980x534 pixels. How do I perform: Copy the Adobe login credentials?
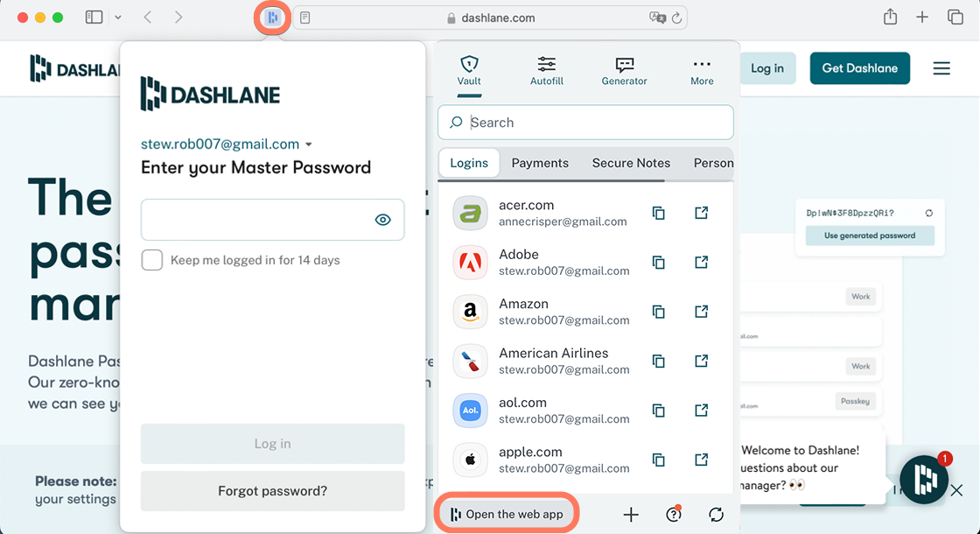click(658, 263)
